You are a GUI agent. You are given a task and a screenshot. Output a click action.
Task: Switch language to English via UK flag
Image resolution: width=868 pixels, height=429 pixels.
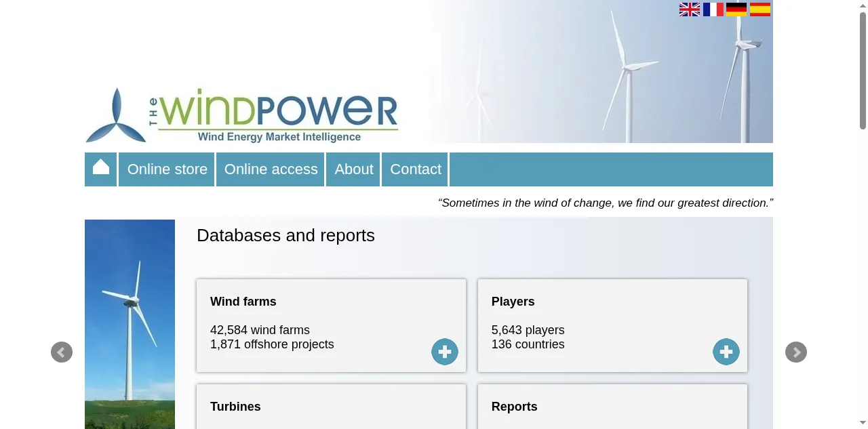(x=690, y=9)
